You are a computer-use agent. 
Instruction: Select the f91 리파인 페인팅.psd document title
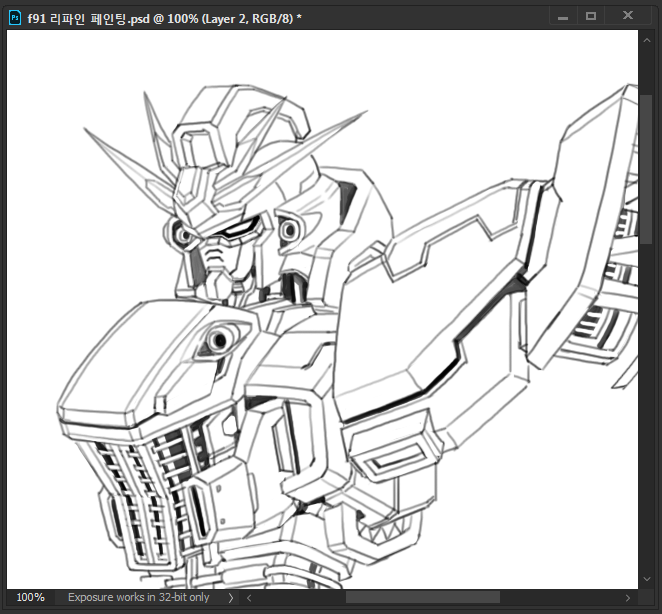[x=164, y=19]
